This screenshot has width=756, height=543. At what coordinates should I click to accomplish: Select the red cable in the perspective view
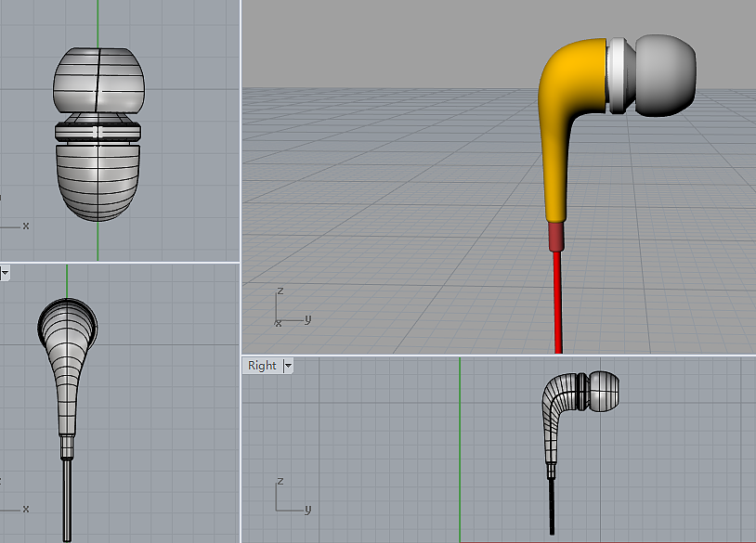tap(558, 302)
